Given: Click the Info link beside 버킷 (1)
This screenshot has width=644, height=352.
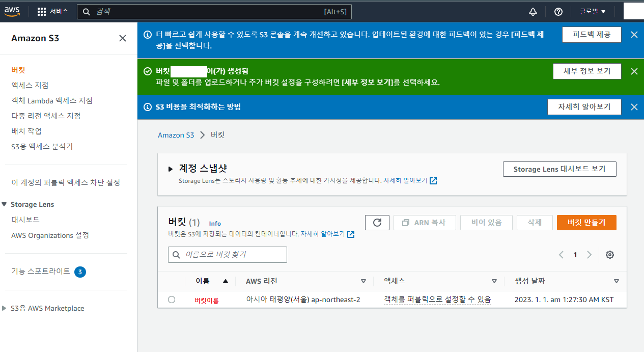Looking at the screenshot, I should click(215, 223).
